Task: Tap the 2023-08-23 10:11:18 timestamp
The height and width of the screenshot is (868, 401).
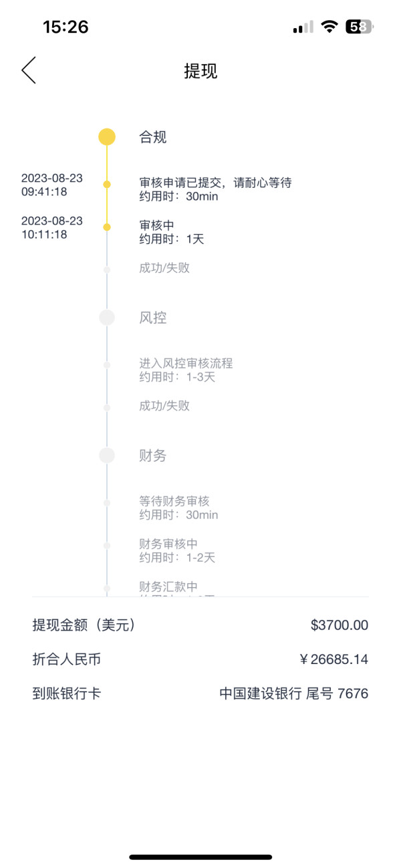Action: click(52, 227)
